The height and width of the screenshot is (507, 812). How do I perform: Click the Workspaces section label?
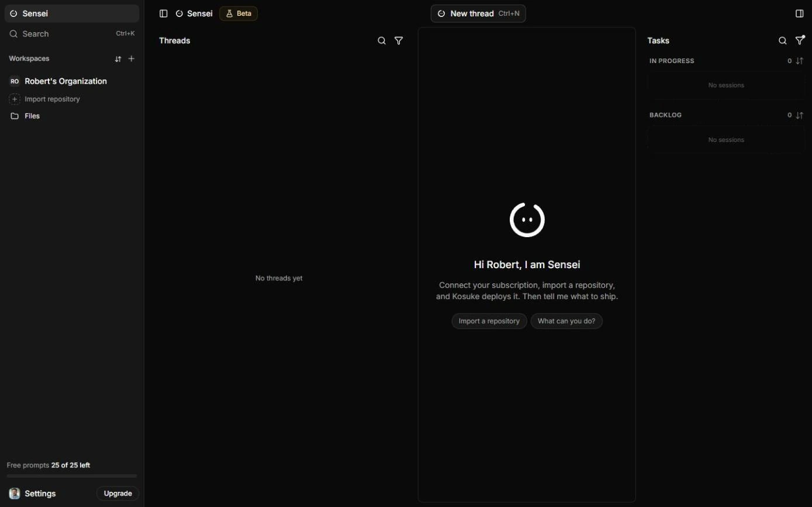(x=29, y=58)
